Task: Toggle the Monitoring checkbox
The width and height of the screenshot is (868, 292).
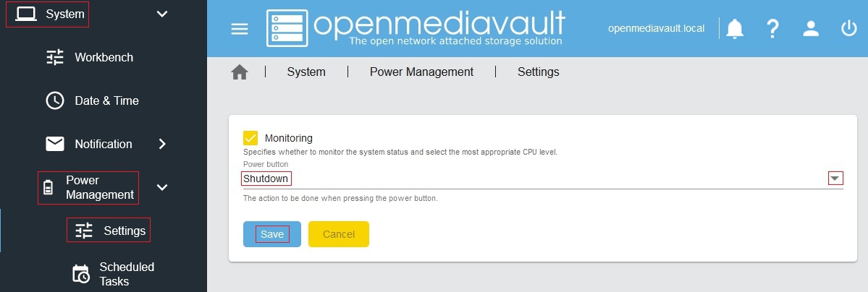Action: pos(250,137)
